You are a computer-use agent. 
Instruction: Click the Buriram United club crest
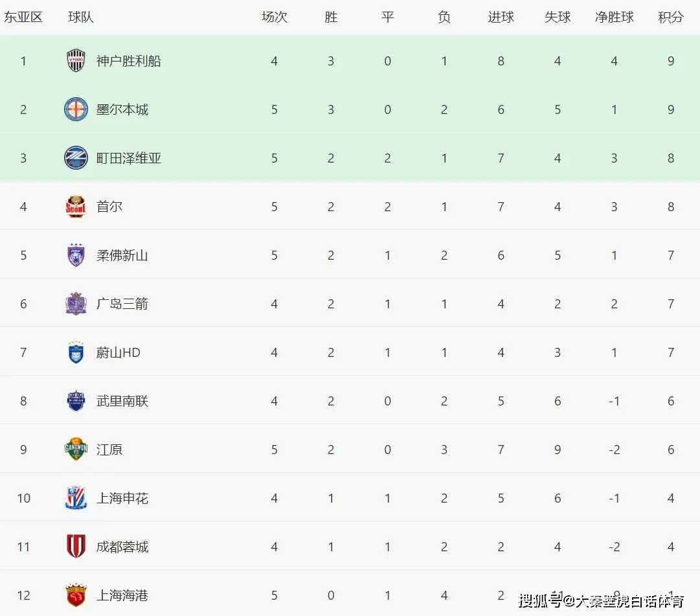tap(76, 401)
